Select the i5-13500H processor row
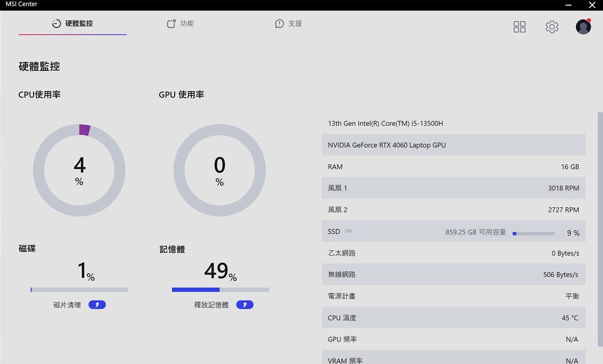The width and height of the screenshot is (603, 364). coord(454,123)
